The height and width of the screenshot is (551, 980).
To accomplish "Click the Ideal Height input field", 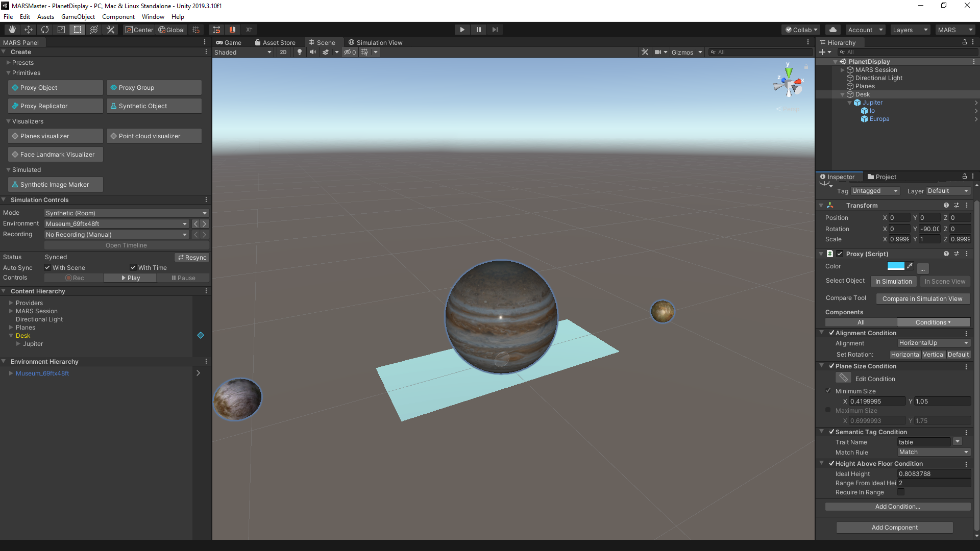I will click(934, 473).
